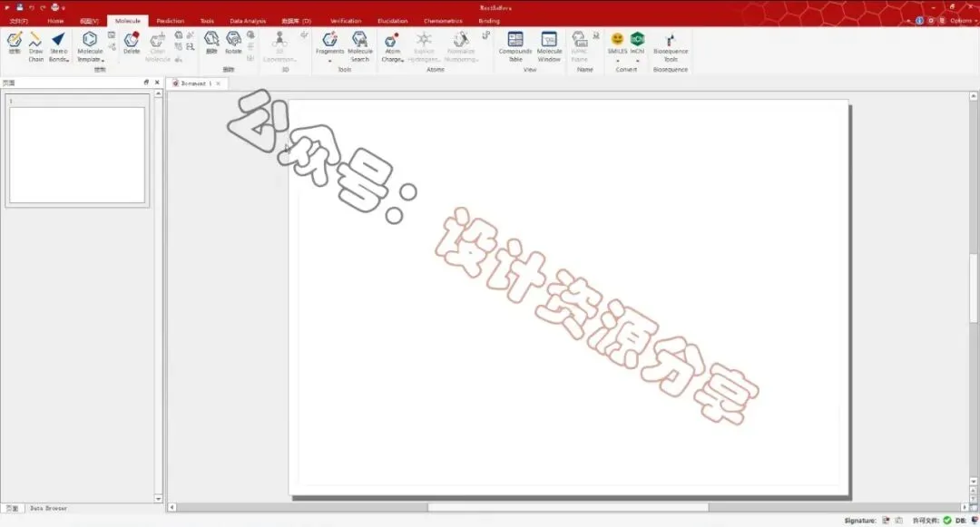Click the select molecule tool left of Rotate
The image size is (980, 527).
pos(211,43)
